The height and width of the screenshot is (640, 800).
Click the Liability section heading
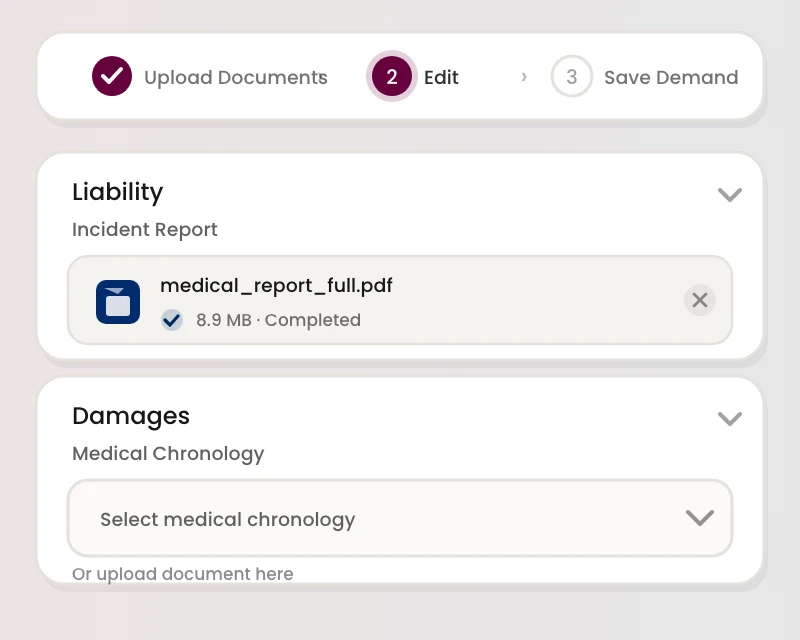(118, 192)
